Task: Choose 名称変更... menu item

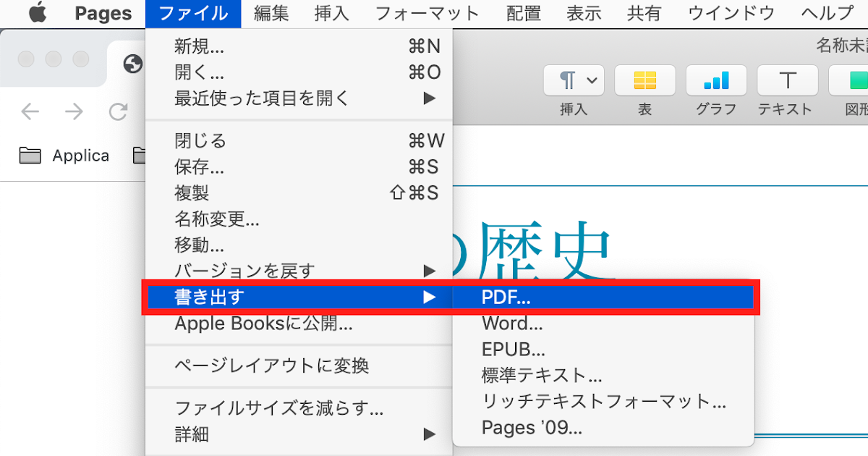Action: tap(299, 219)
